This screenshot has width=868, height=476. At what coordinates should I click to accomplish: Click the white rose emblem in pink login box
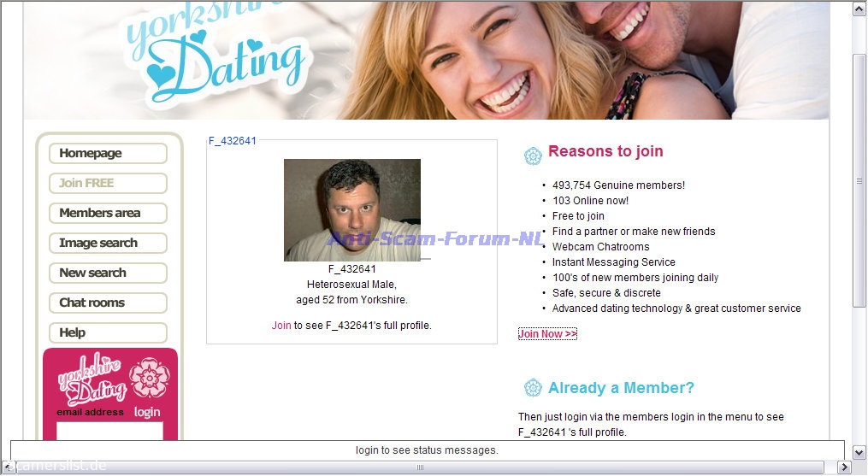149,378
